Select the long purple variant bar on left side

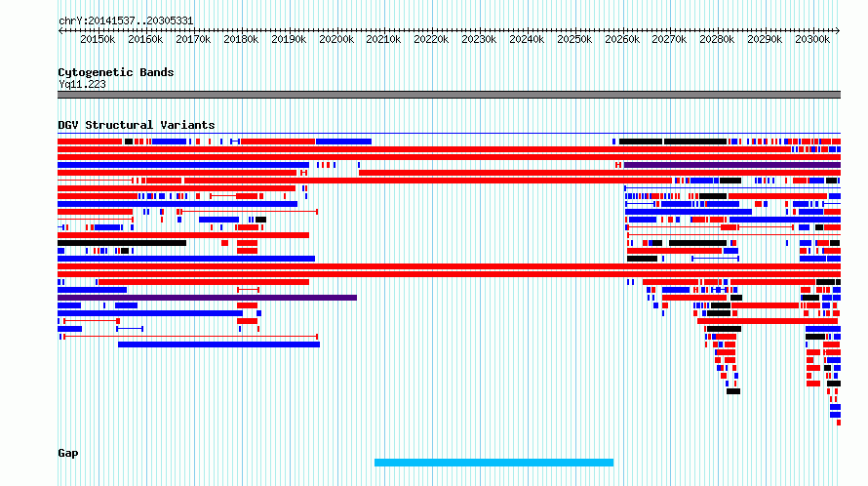point(207,298)
